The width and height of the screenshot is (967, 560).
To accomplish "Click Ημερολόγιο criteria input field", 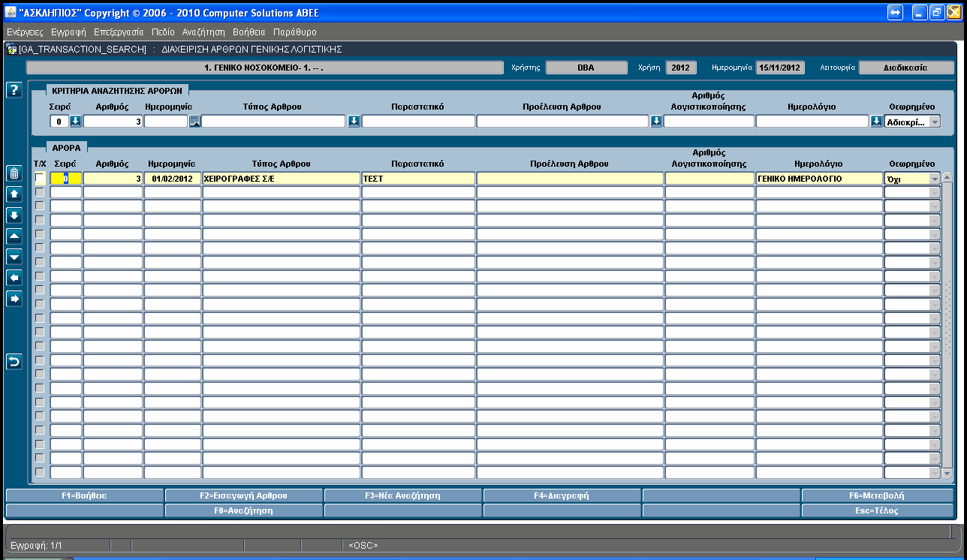I will (x=812, y=122).
